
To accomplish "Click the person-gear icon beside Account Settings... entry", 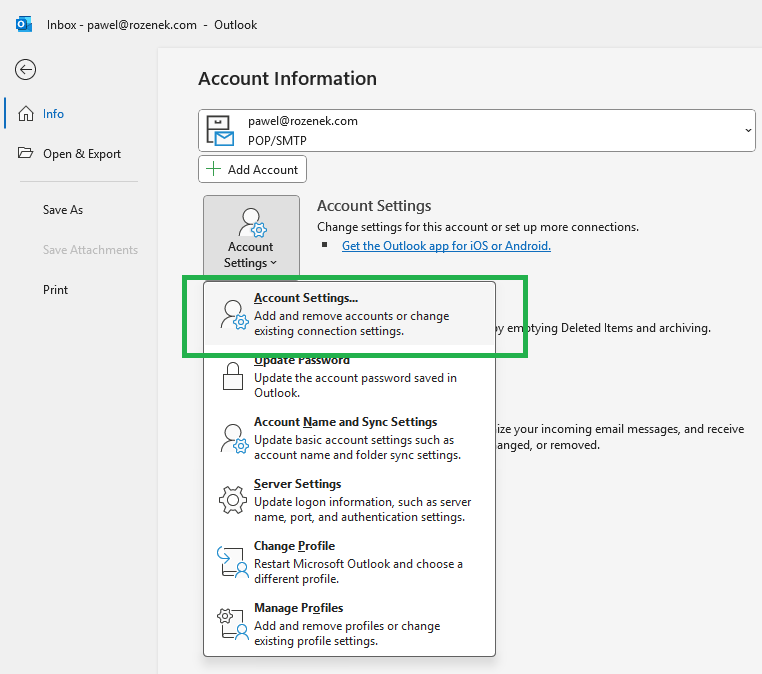I will click(234, 314).
